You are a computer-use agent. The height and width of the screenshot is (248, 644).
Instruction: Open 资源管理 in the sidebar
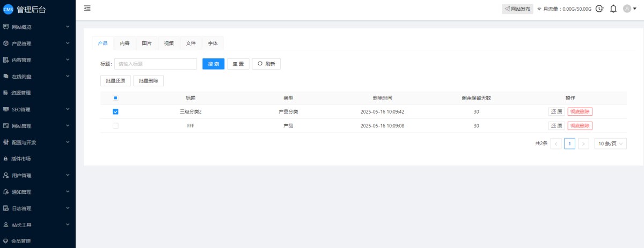[21, 93]
